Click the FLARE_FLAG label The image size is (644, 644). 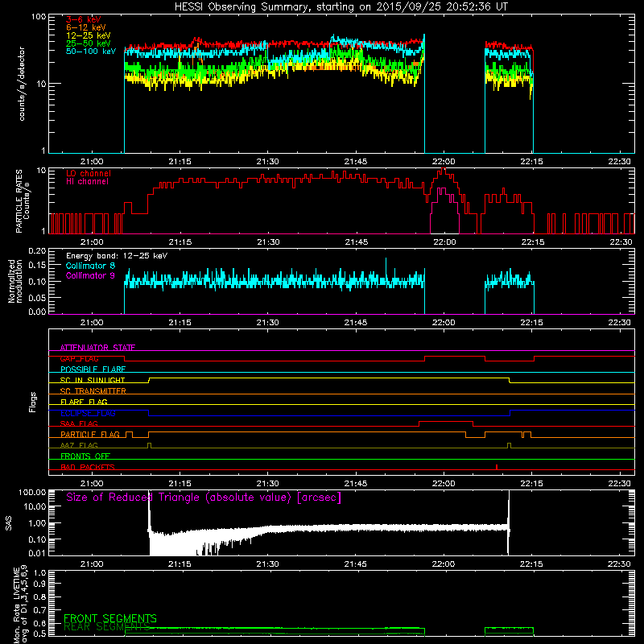pos(84,402)
